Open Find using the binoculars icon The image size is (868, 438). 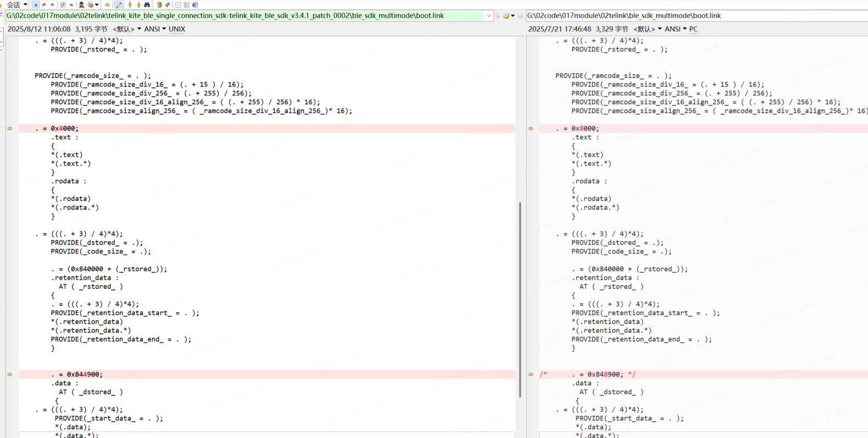point(147,4)
